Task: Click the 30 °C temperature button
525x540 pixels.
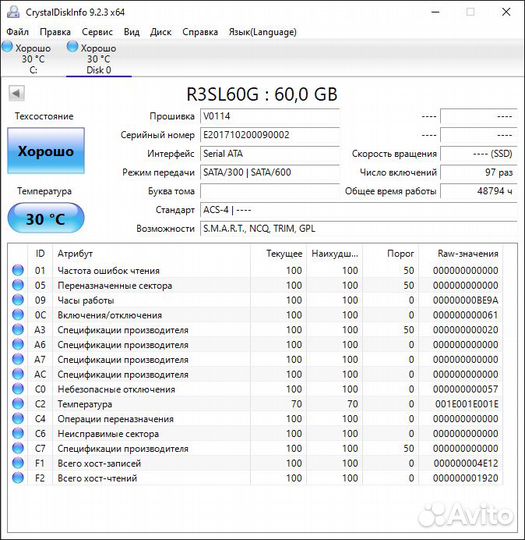Action: (46, 218)
